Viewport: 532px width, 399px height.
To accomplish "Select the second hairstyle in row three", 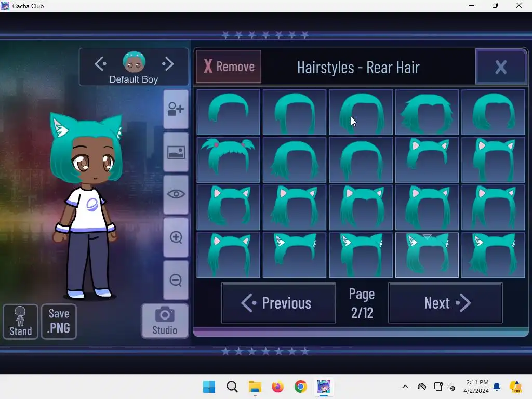I will 295,207.
